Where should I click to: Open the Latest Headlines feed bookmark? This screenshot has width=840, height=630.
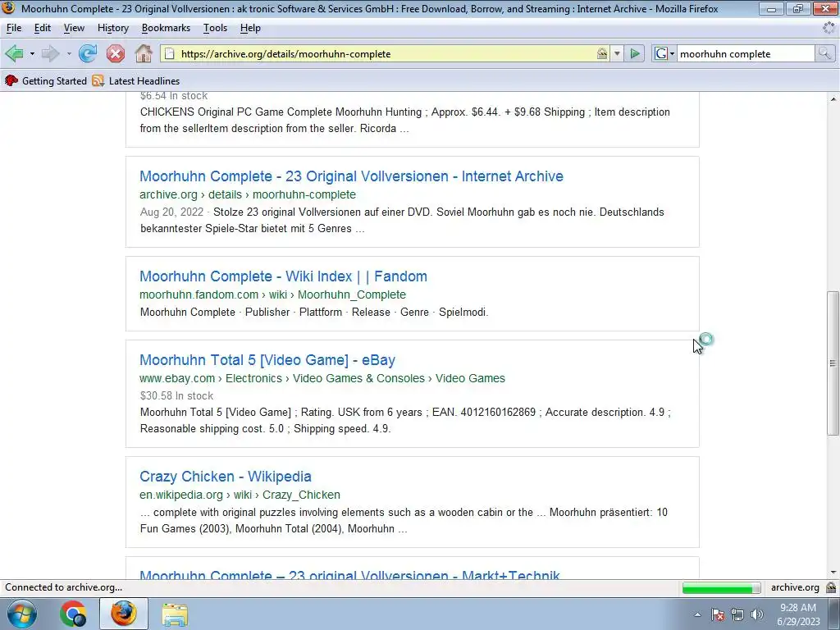(136, 81)
